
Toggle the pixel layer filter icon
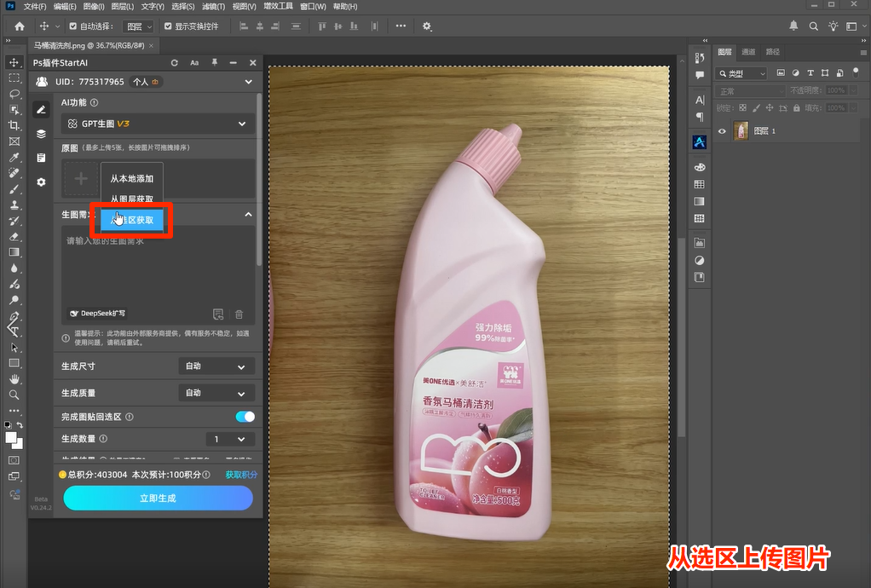point(781,72)
